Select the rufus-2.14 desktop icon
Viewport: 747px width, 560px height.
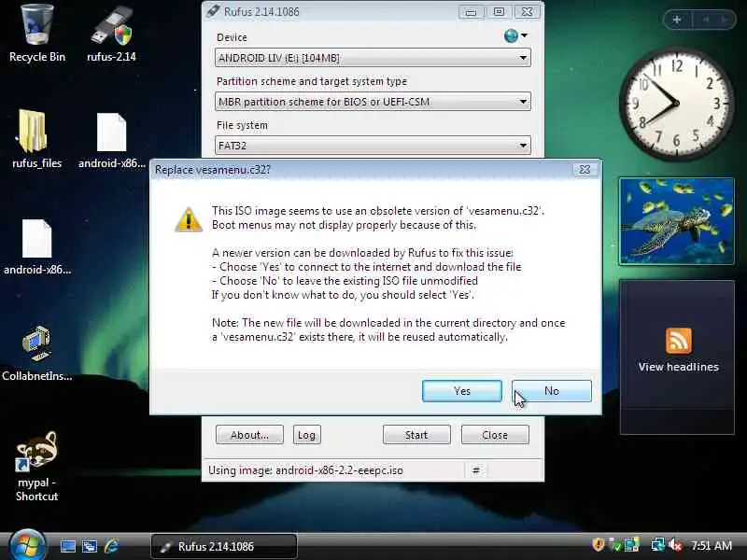111,33
